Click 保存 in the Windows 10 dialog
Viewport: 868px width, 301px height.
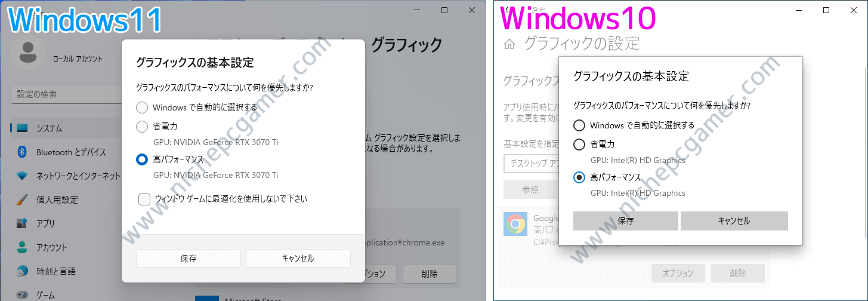(626, 221)
